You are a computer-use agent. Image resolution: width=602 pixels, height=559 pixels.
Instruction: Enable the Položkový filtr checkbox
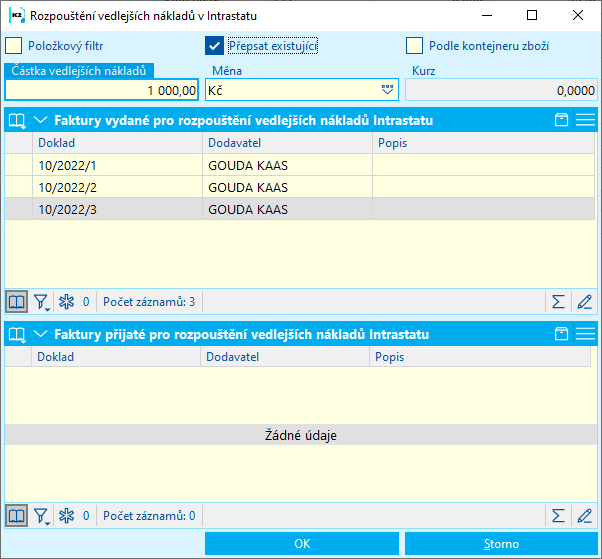[14, 45]
